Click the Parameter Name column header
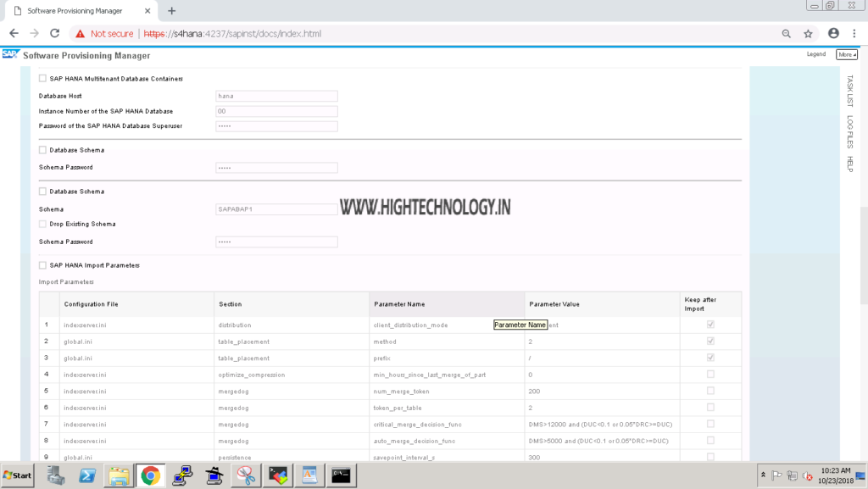This screenshot has width=868, height=489. [x=447, y=304]
